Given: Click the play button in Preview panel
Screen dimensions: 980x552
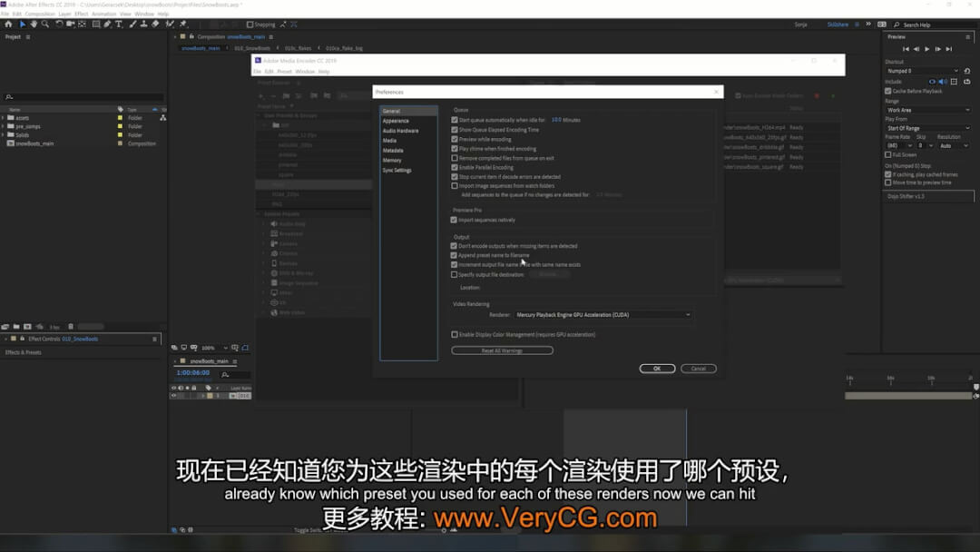Looking at the screenshot, I should (x=926, y=49).
